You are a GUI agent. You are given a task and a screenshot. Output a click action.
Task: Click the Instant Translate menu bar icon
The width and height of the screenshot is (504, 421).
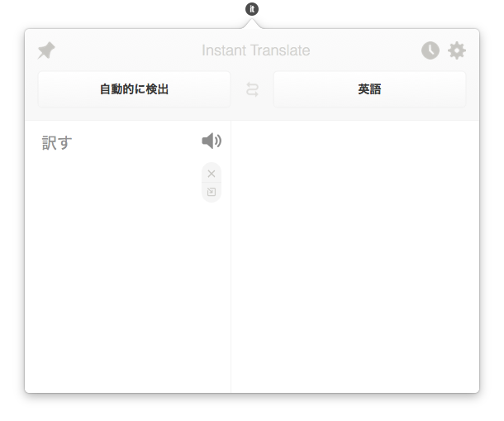coord(252,9)
